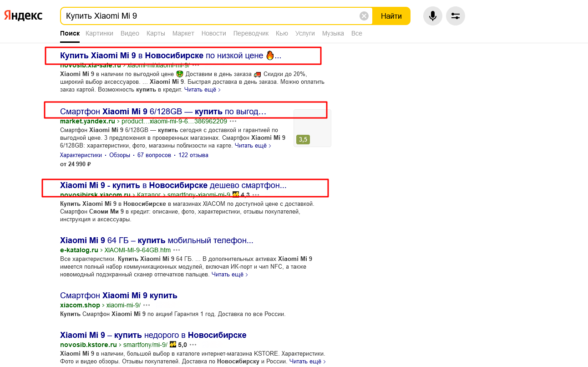Open options dots next to novosib.xia-sale.ru
Viewport: 588px width, 367px height.
(x=196, y=66)
